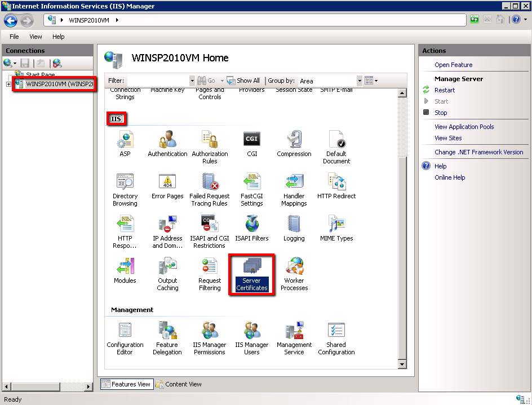Switch to the Content View tab
Image resolution: width=532 pixels, height=405 pixels.
tap(179, 384)
